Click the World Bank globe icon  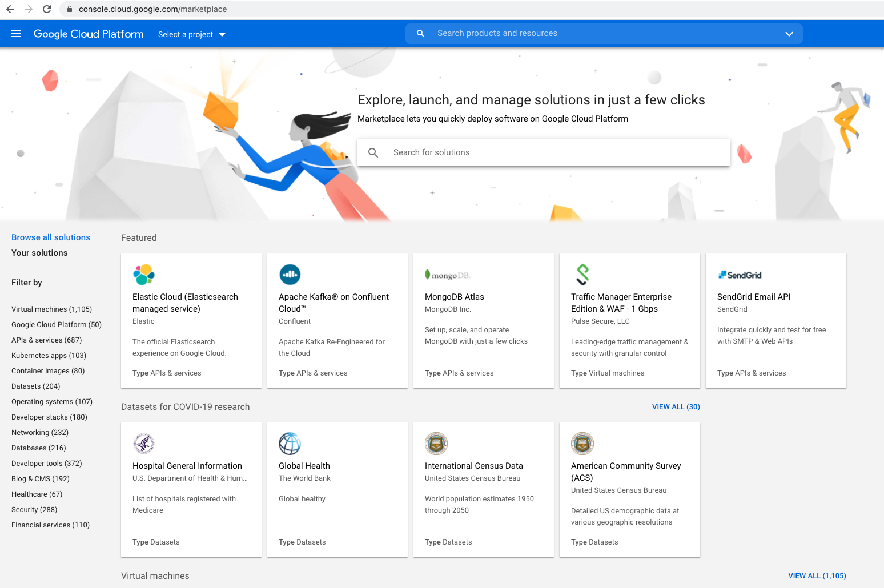click(x=290, y=444)
